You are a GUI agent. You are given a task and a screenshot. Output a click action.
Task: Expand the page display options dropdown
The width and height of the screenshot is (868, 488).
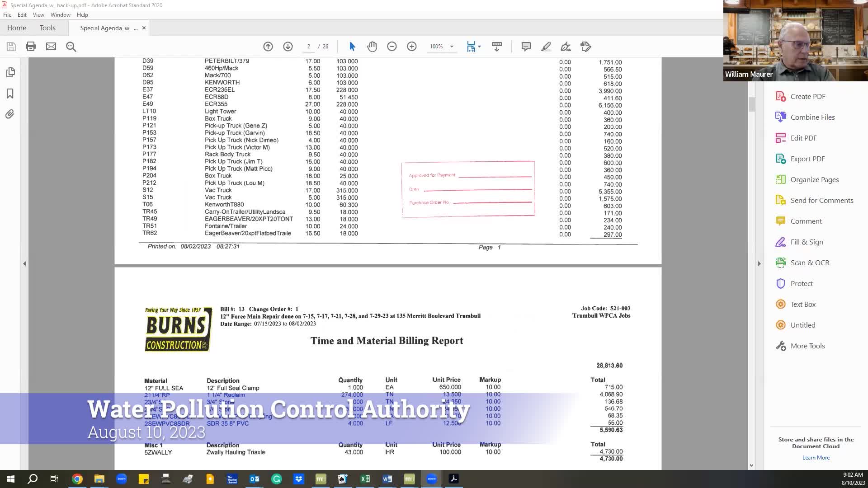coord(479,47)
